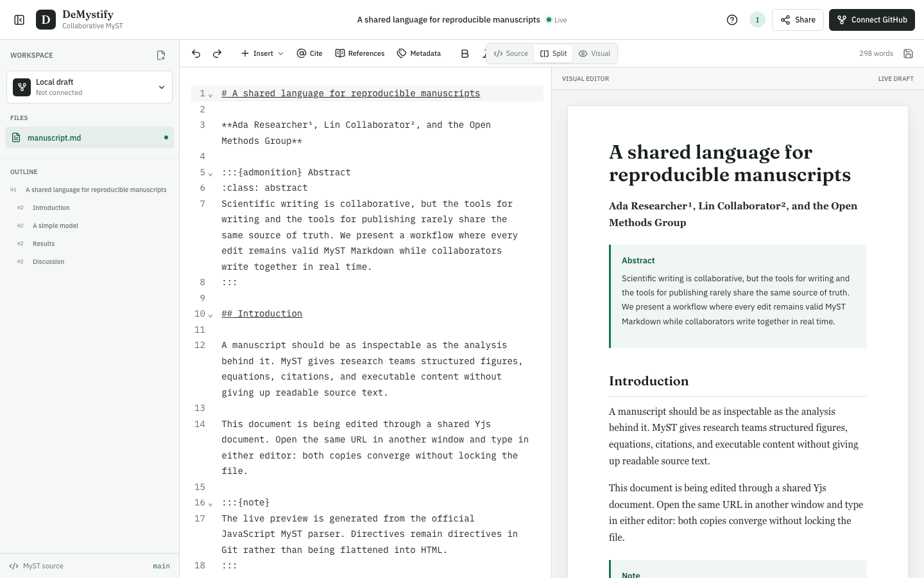
Task: Click the Cite toolbar button
Action: 309,53
